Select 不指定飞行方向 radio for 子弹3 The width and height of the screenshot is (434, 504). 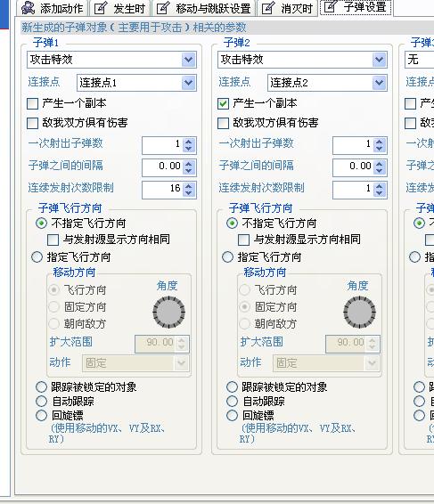(419, 224)
